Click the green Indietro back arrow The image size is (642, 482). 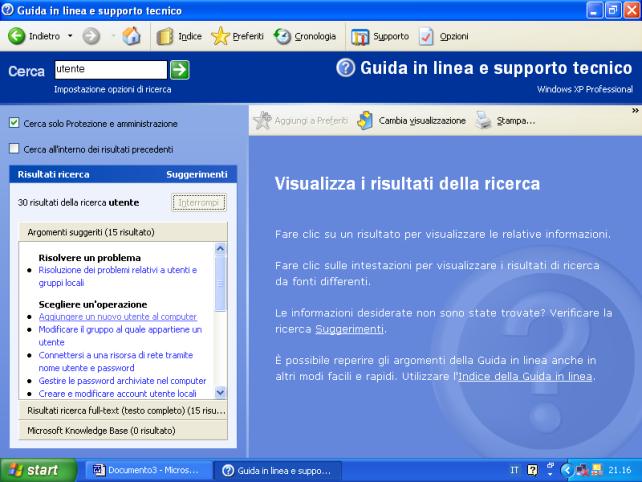tap(17, 36)
